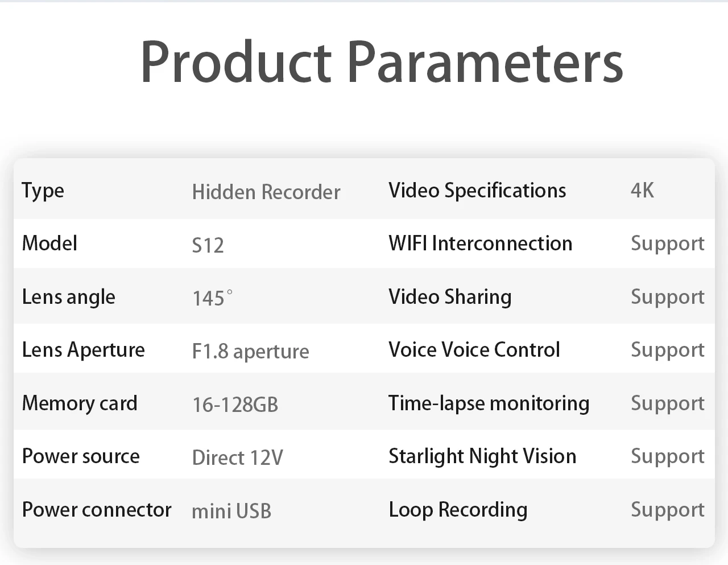Click the F1.8 aperture value
This screenshot has height=565, width=728.
tap(250, 352)
